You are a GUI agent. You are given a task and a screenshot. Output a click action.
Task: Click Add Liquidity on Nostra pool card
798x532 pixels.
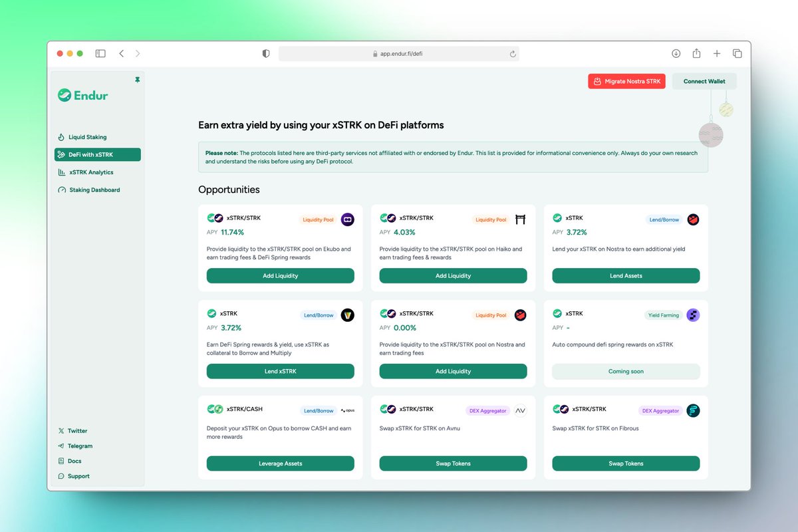(453, 372)
